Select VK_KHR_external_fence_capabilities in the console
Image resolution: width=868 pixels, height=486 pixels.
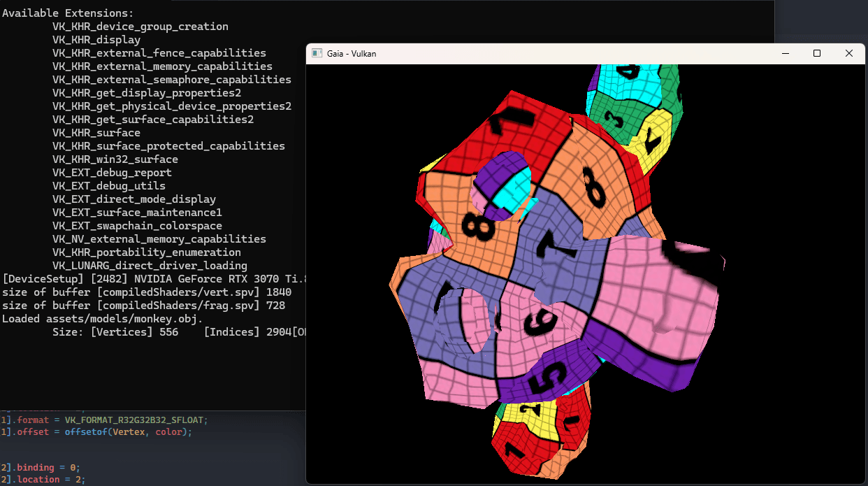(x=159, y=53)
